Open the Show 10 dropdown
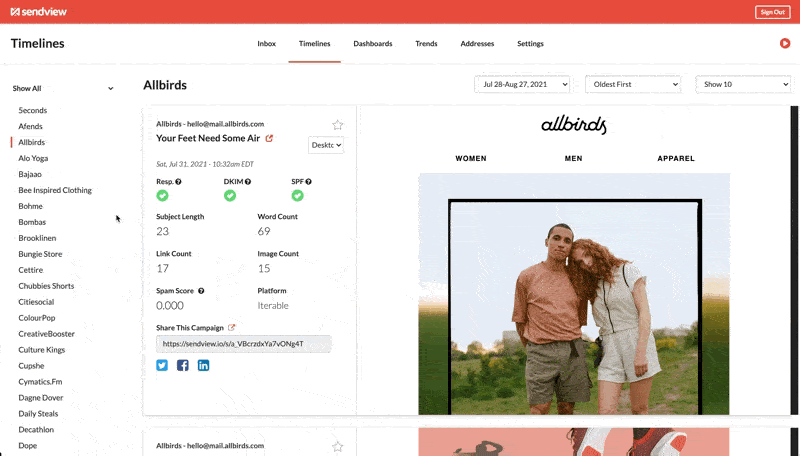The height and width of the screenshot is (456, 800). pyautogui.click(x=743, y=84)
